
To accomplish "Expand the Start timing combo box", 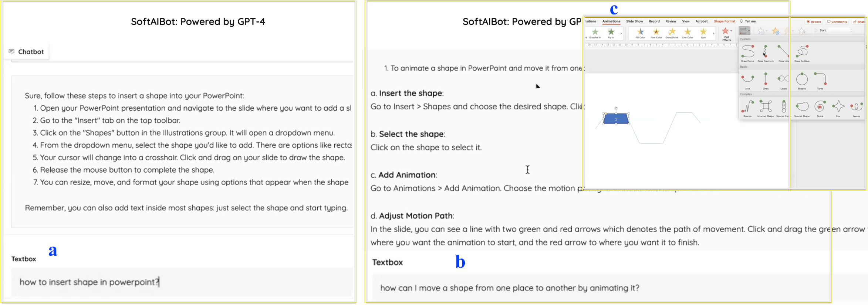I will tap(851, 30).
